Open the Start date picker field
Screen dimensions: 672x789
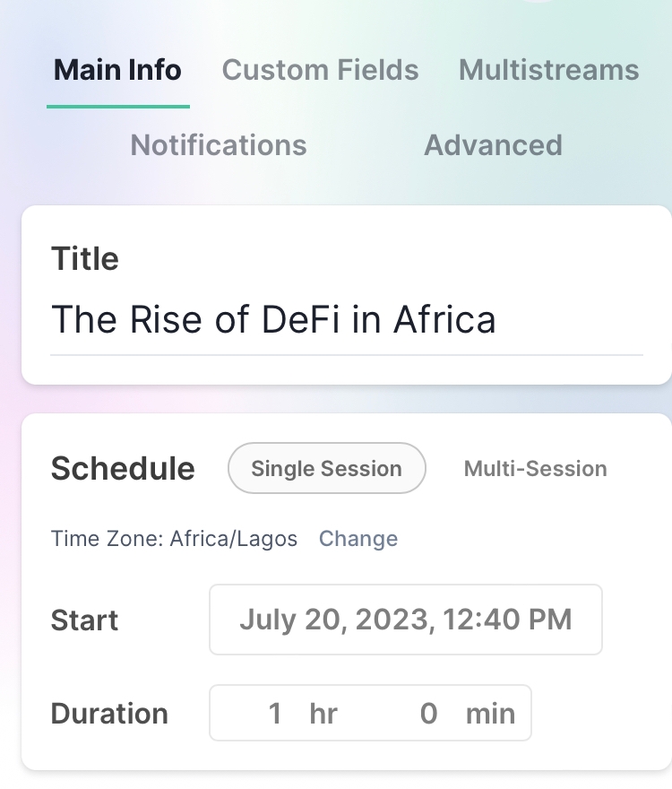405,620
